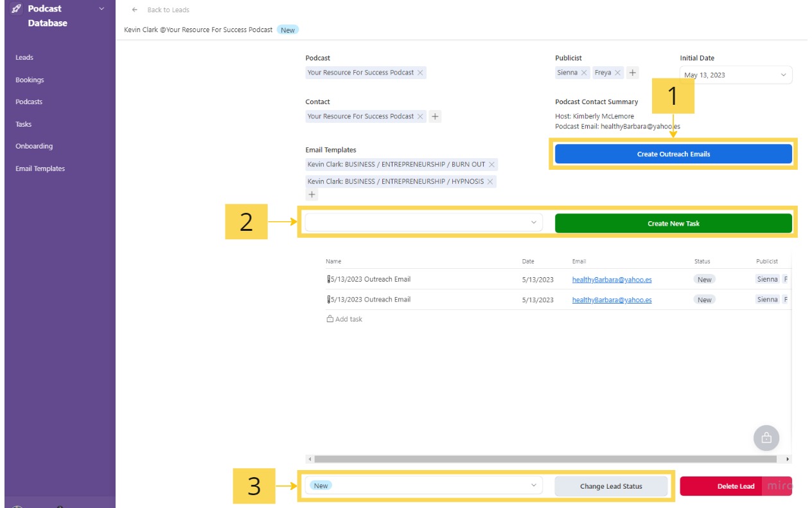The height and width of the screenshot is (508, 812).
Task: Expand Podcast Database workspace menu
Action: 101,9
